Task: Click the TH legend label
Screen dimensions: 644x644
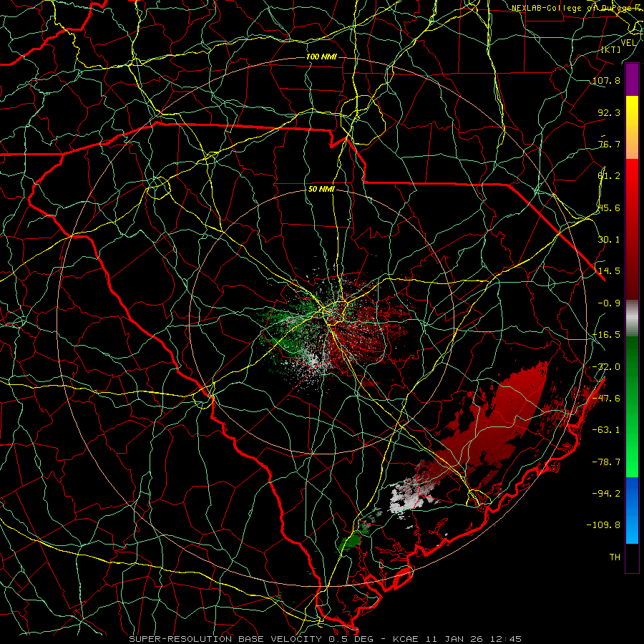Action: pos(615,557)
